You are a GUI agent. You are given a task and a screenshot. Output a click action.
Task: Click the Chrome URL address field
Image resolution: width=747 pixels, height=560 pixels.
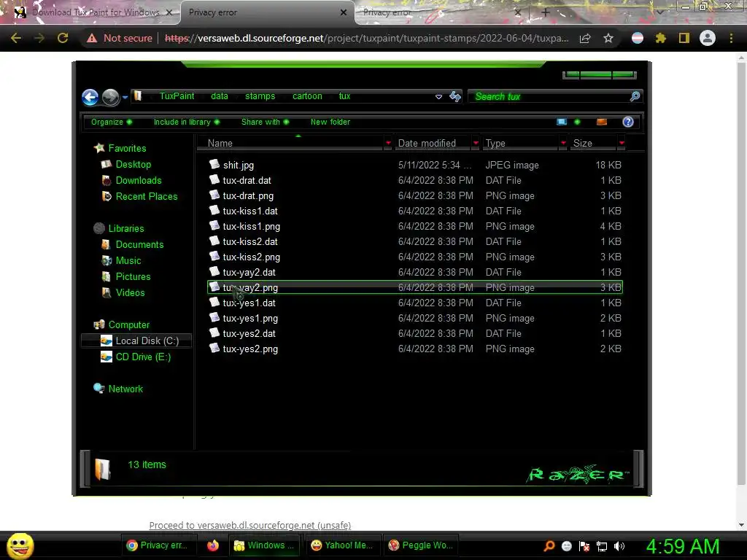click(x=366, y=38)
